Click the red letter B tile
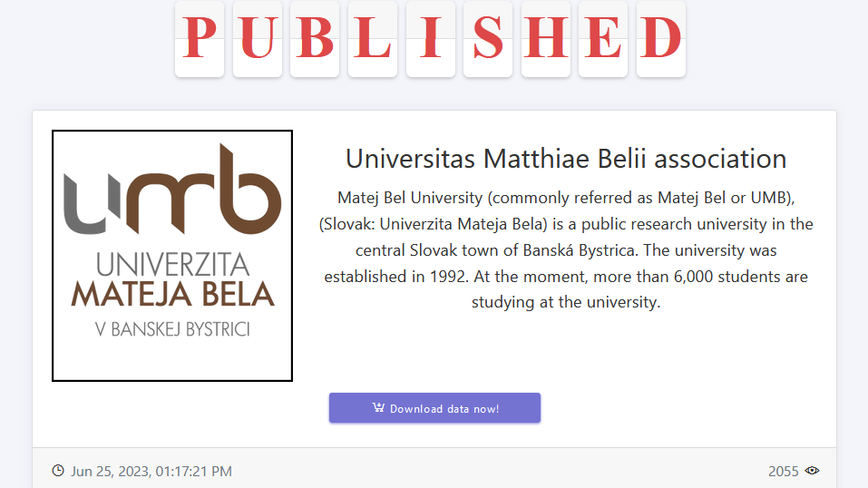868x488 pixels. [x=315, y=39]
